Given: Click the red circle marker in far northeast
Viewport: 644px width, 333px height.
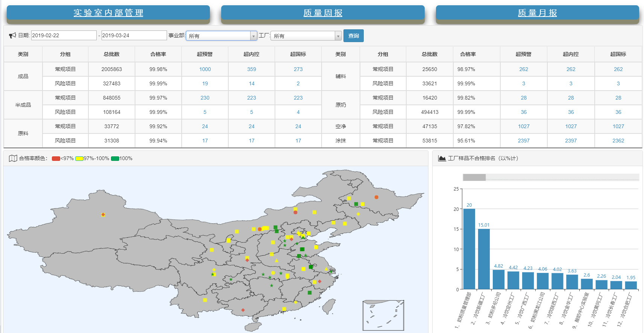Looking at the screenshot, I should 376,197.
